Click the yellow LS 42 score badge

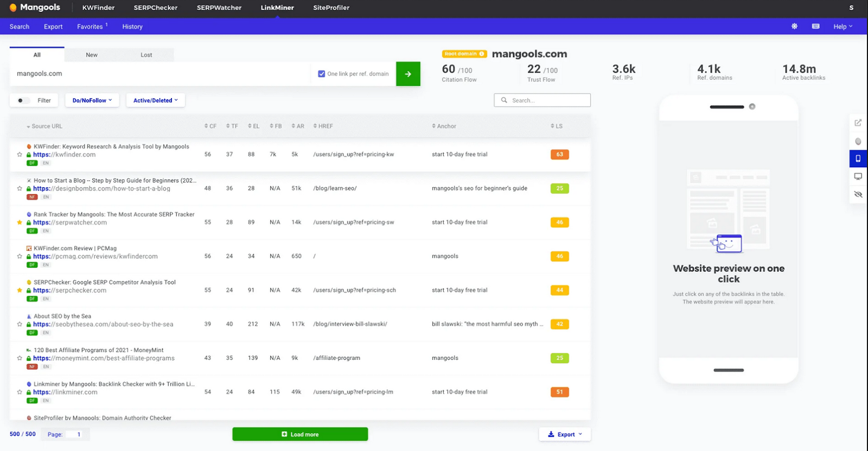560,324
